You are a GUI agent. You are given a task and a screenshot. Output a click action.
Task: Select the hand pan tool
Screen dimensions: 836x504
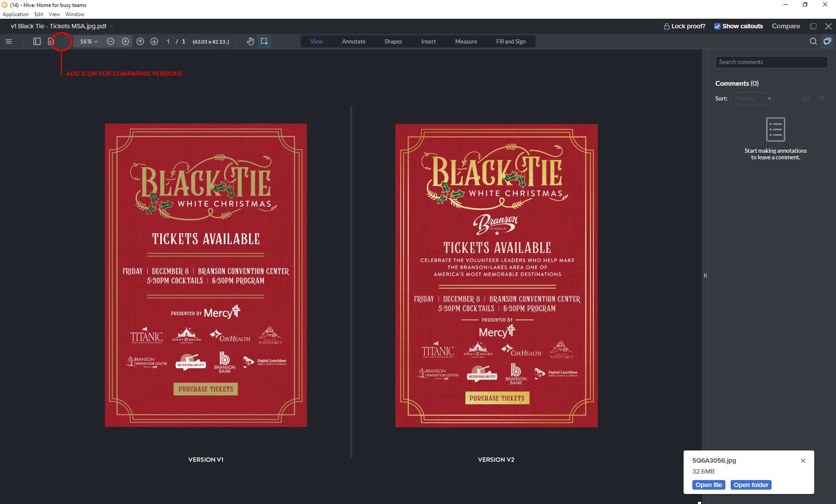pyautogui.click(x=250, y=41)
